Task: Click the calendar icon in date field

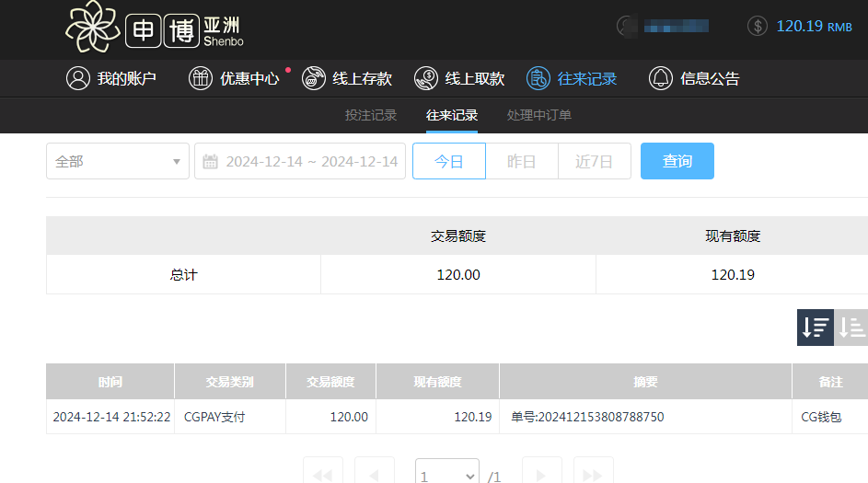Action: (x=210, y=162)
